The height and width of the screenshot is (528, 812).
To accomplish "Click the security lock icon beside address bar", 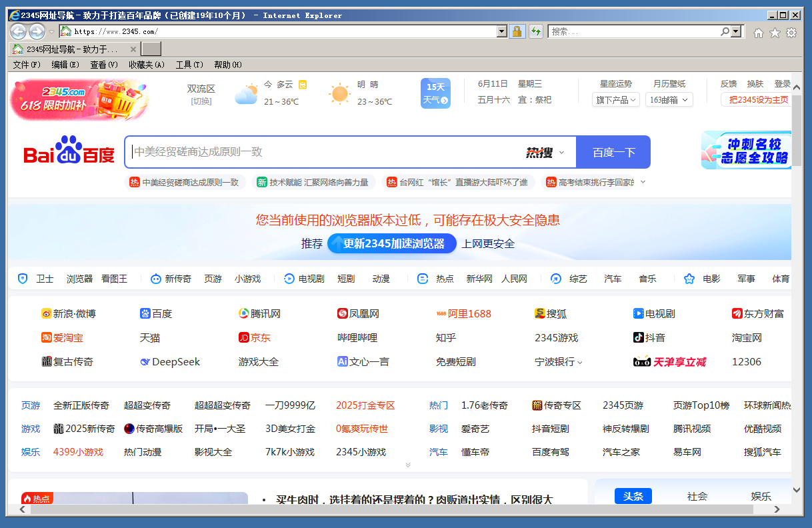I will (x=517, y=31).
